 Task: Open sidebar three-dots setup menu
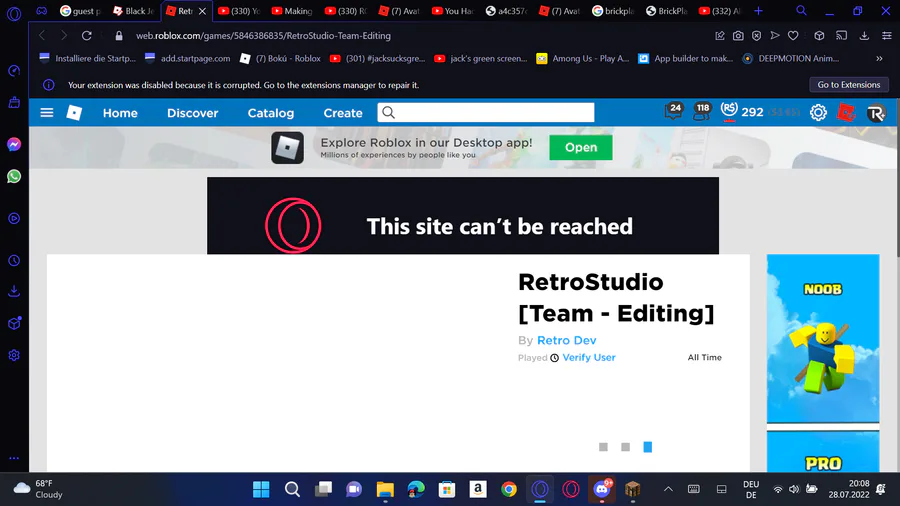click(14, 458)
